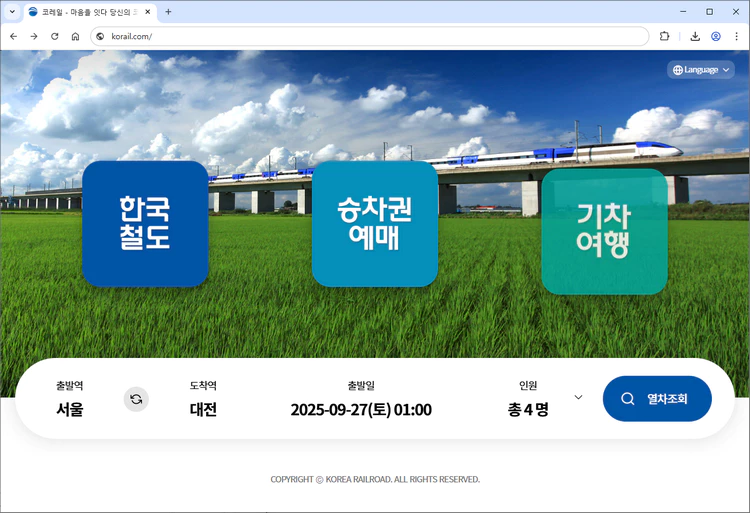750x513 pixels.
Task: Open the extensions puzzle icon
Action: pos(664,36)
